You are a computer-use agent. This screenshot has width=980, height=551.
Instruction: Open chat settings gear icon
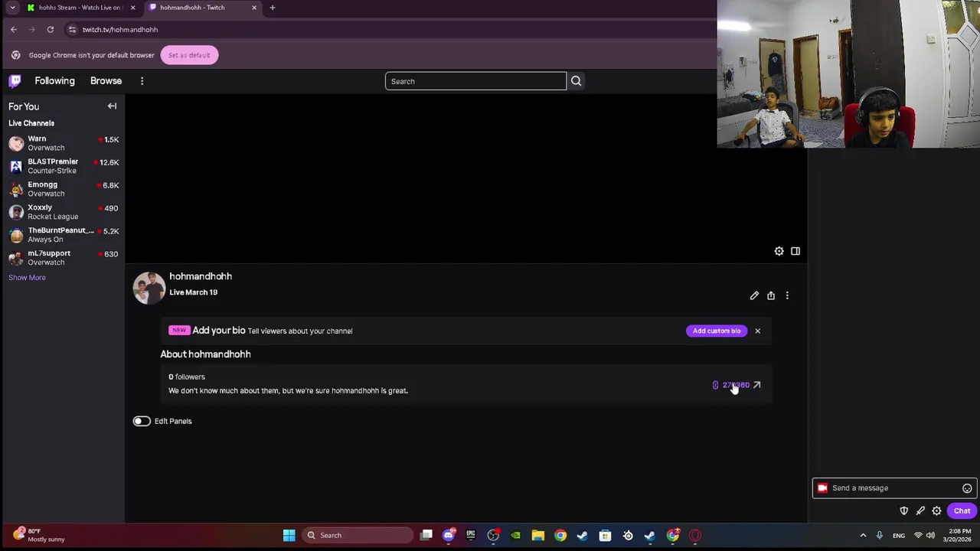coord(936,510)
